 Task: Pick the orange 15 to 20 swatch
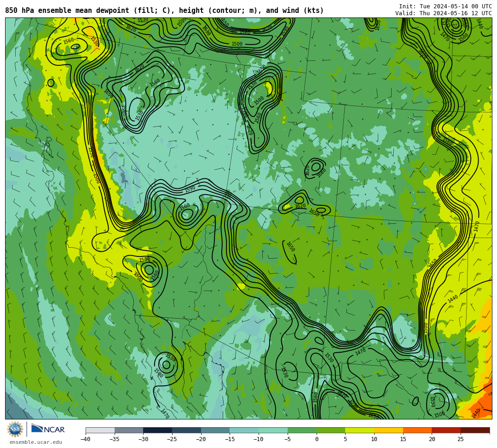point(417,430)
